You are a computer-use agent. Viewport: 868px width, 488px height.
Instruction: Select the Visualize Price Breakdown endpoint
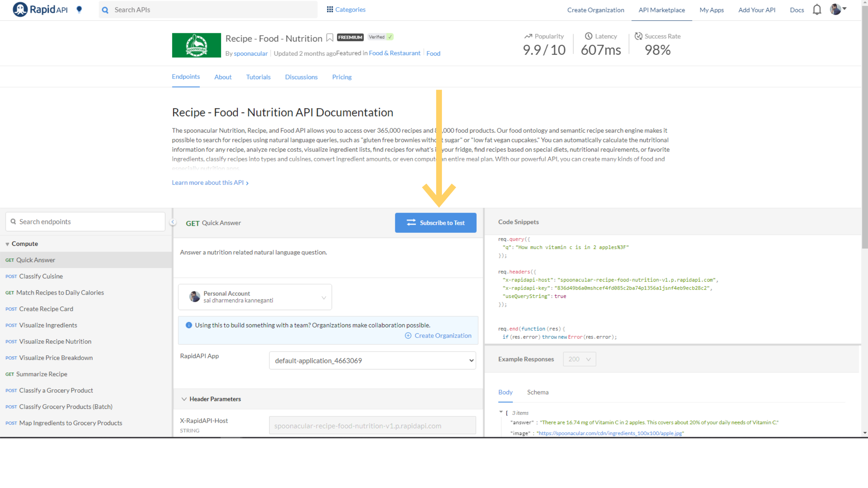pos(86,358)
